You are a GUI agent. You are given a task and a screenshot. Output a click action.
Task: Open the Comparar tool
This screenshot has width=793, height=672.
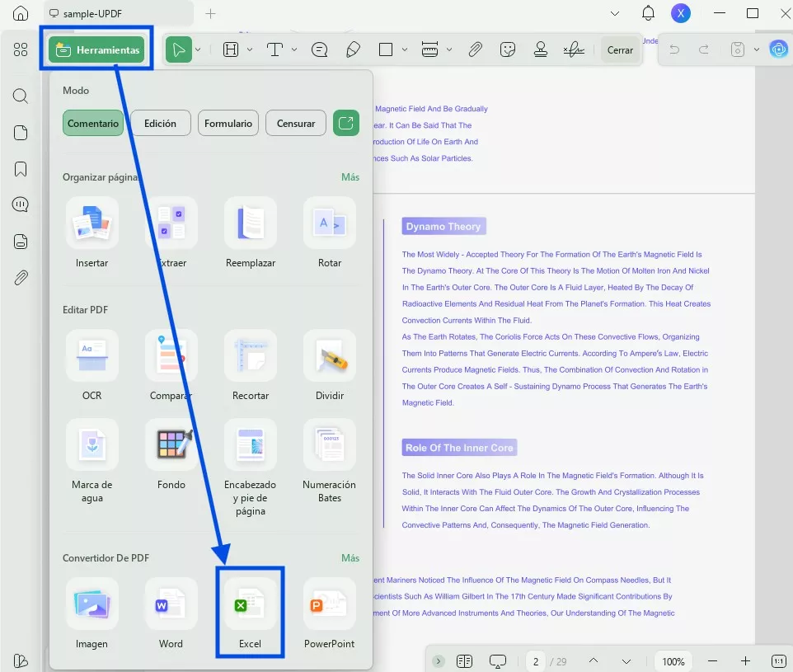(x=171, y=366)
